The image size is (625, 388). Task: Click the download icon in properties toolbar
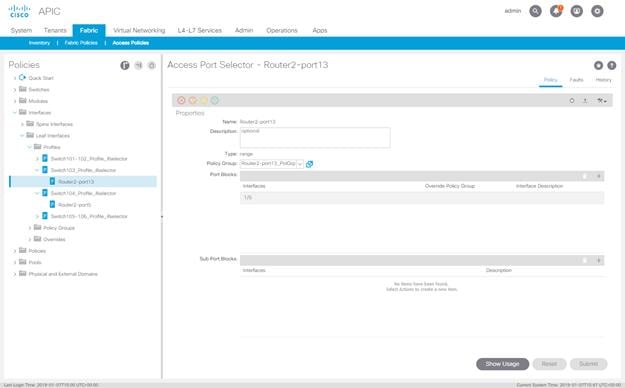point(585,101)
